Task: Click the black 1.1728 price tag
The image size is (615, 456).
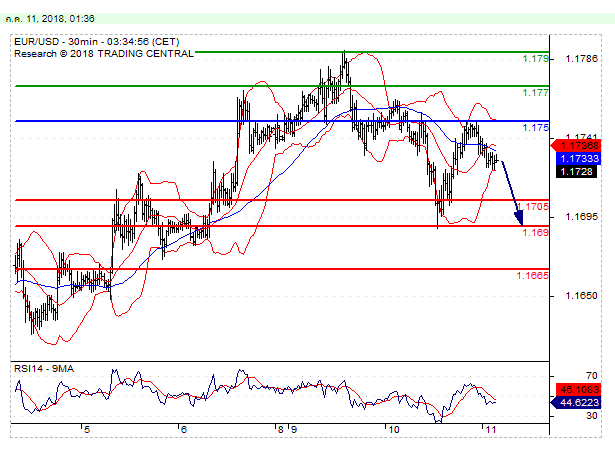Action: click(x=577, y=172)
